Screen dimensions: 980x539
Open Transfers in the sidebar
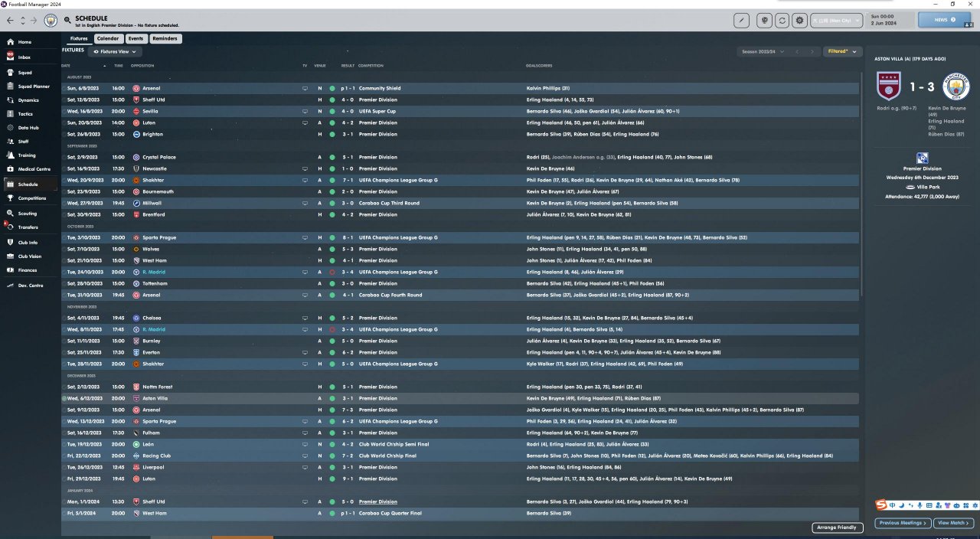pyautogui.click(x=29, y=227)
